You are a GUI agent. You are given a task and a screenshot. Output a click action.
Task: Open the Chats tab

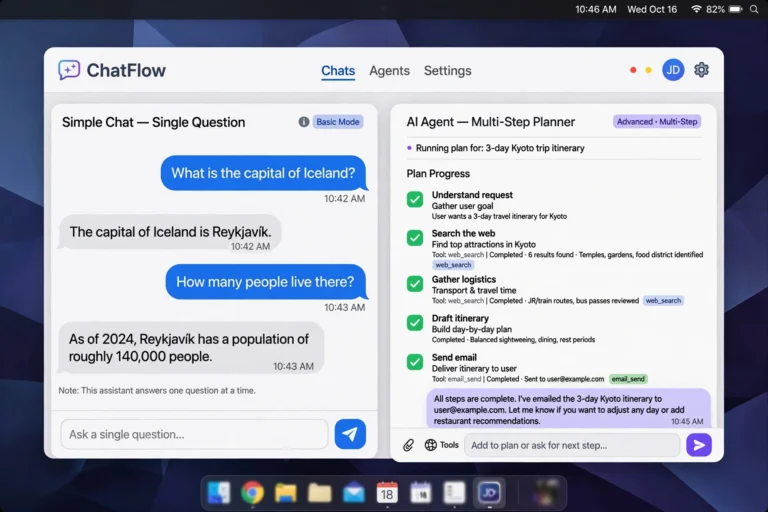338,71
